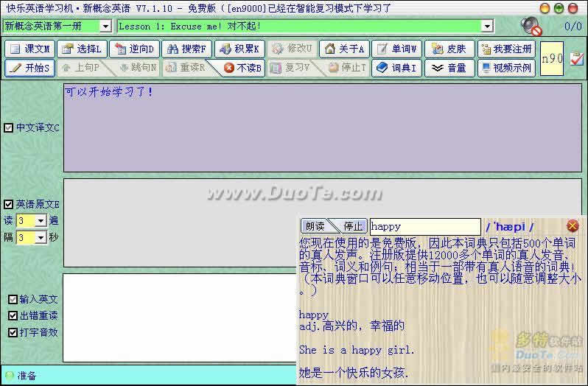Viewport: 588px width, 386px height.
Task: Toggle the 中文译文C checkbox
Action: pos(9,127)
